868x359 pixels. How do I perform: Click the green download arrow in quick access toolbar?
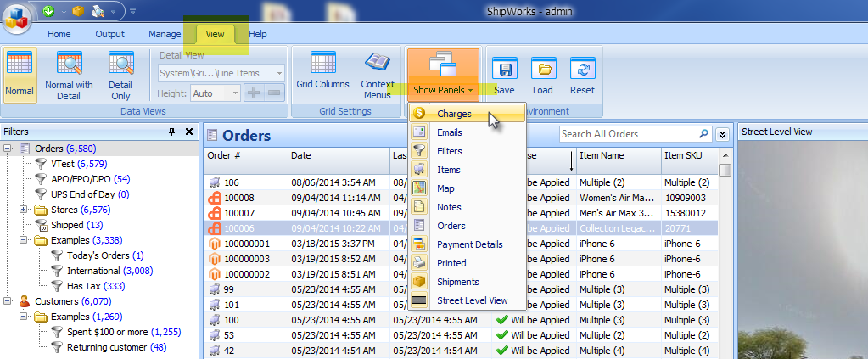(48, 10)
